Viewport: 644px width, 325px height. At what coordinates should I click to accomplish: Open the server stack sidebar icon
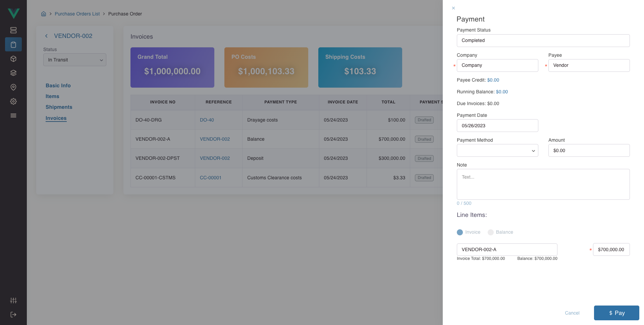(x=13, y=30)
